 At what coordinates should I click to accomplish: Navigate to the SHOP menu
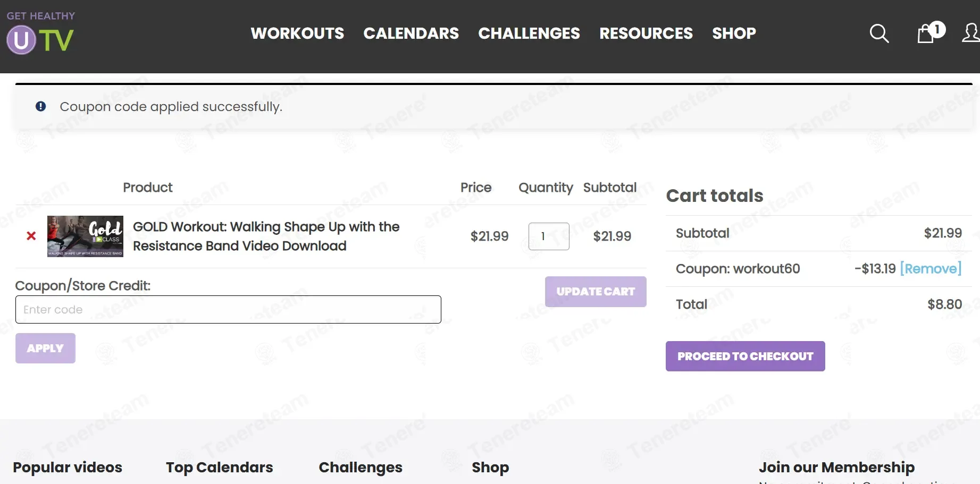[734, 33]
